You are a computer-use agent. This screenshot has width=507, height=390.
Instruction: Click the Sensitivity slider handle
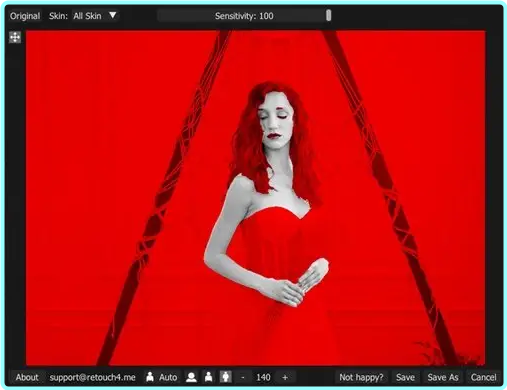pos(329,15)
